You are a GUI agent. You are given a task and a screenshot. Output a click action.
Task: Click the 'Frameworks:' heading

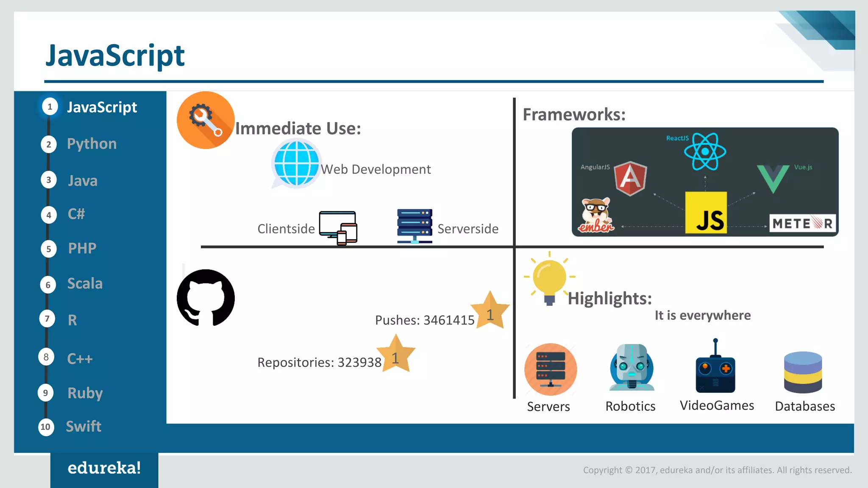(574, 115)
